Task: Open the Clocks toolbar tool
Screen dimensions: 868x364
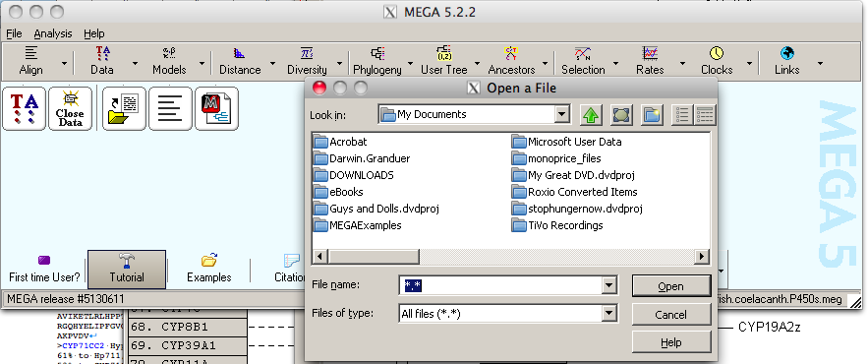Action: coord(717,61)
